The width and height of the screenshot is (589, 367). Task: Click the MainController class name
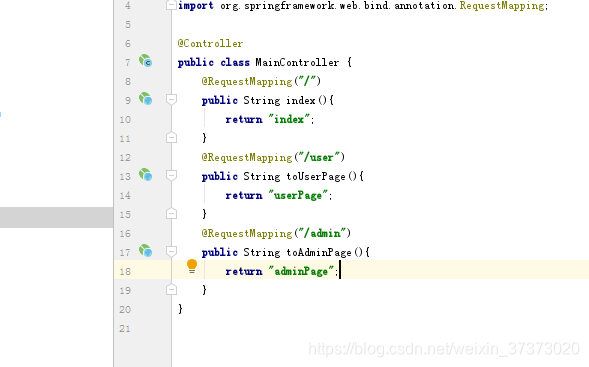297,62
